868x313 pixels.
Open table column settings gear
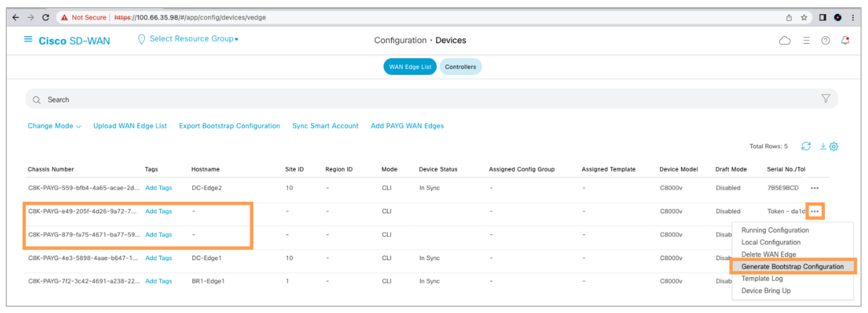(x=834, y=146)
